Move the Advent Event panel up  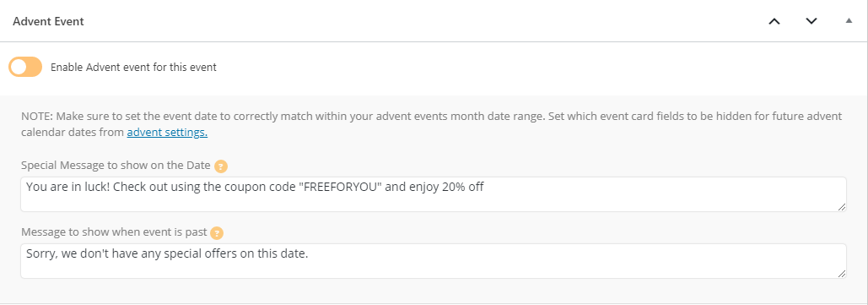[x=774, y=22]
